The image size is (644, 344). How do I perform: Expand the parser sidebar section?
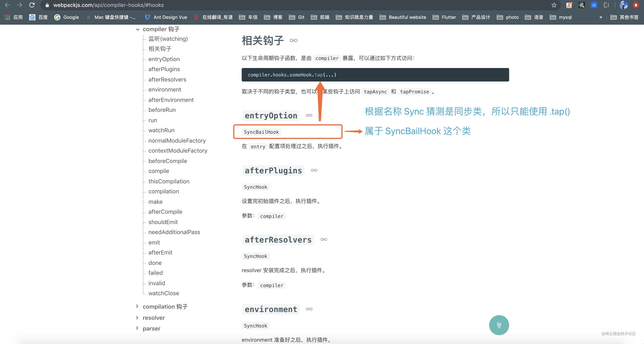tap(137, 328)
